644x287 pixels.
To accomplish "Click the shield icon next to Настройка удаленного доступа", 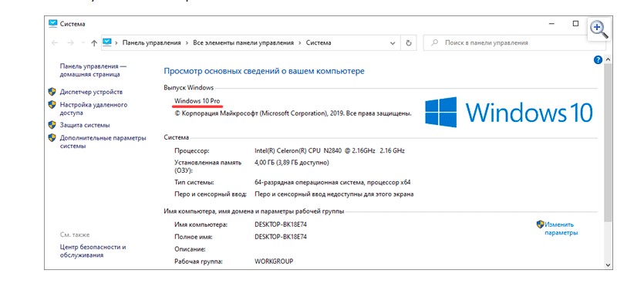I will [52, 104].
